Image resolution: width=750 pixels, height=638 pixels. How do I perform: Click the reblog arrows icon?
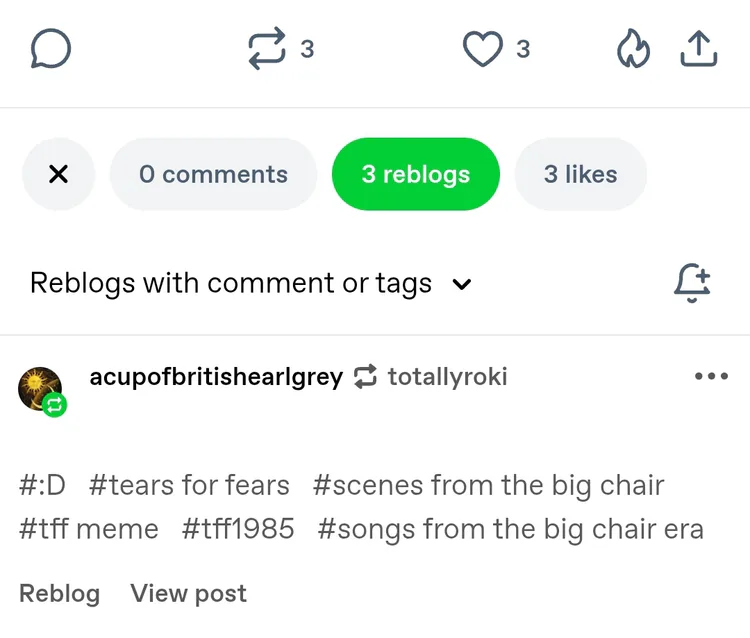[x=267, y=49]
